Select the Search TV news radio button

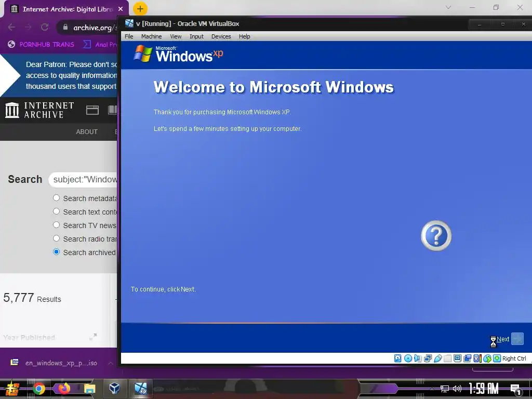coord(56,225)
